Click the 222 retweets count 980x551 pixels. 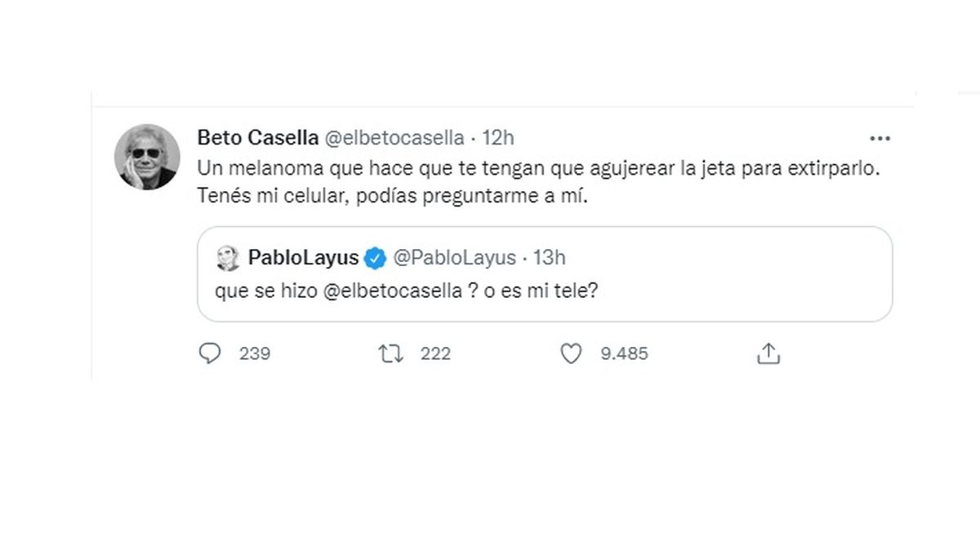coord(435,353)
